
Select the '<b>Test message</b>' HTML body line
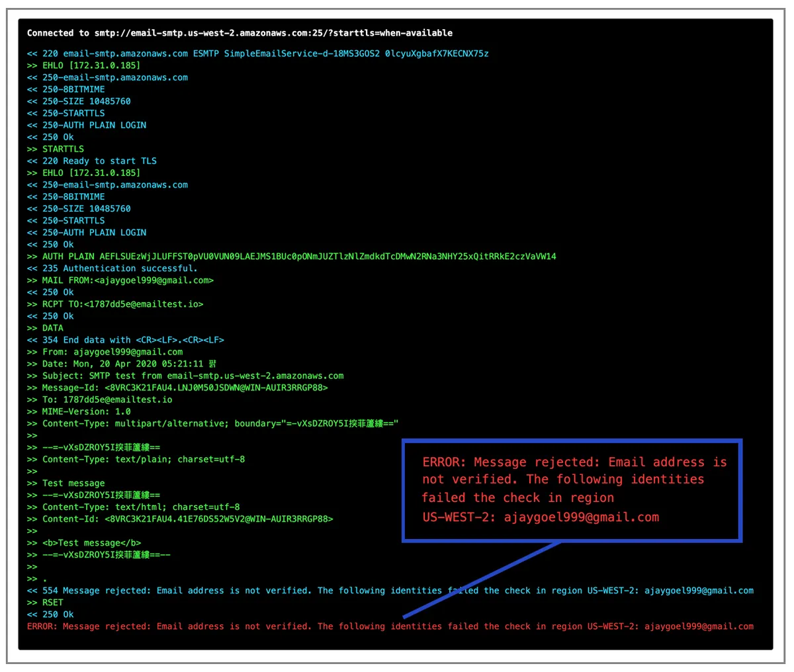(x=84, y=542)
